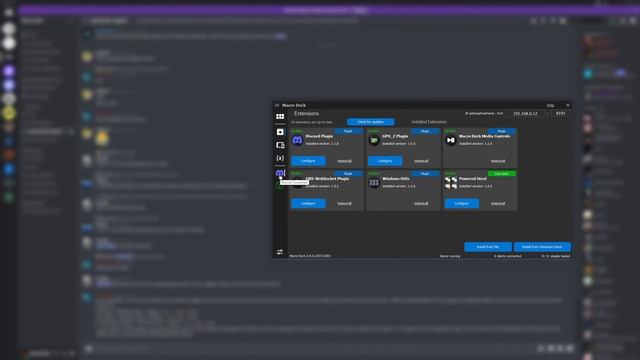Uninstall the Windows Utils plugin
The height and width of the screenshot is (360, 640).
421,203
